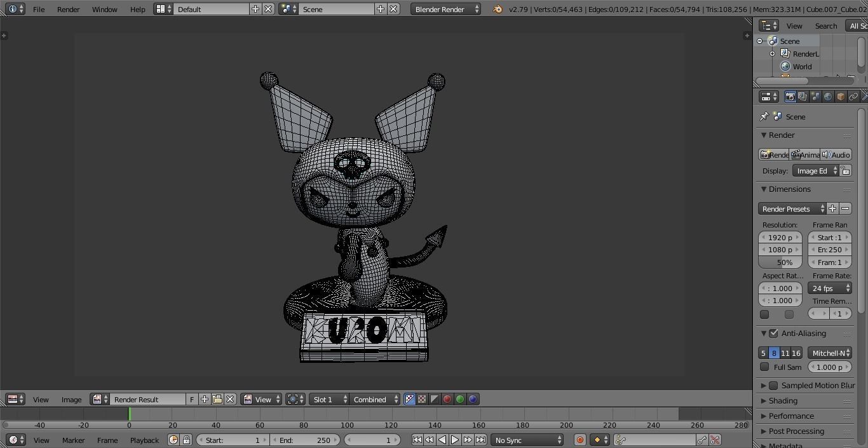Screen dimensions: 868x448
Task: Open the Render menu in top bar
Action: (69, 9)
